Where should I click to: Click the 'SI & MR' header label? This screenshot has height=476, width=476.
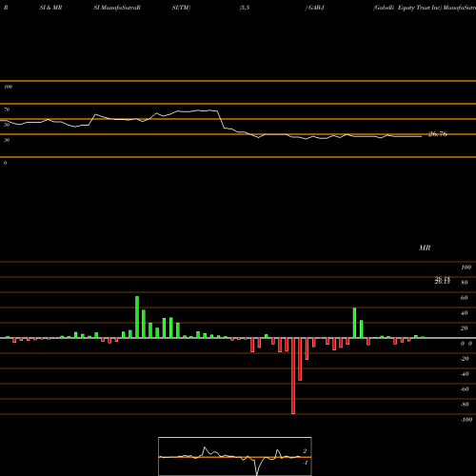[x=50, y=8]
